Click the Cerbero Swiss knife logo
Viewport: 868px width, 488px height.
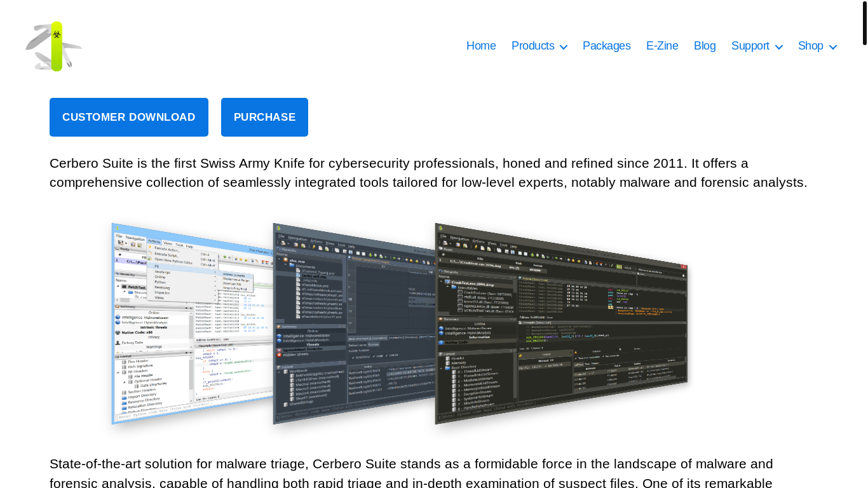point(54,46)
